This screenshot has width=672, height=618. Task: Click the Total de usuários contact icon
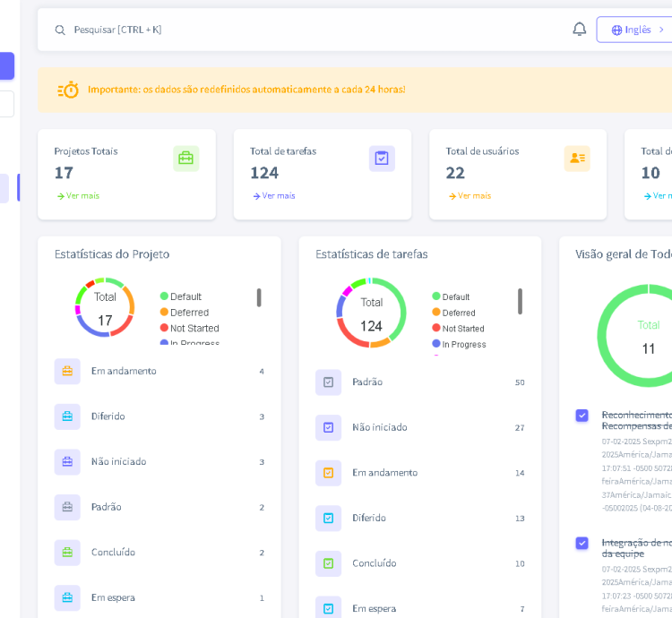point(577,159)
